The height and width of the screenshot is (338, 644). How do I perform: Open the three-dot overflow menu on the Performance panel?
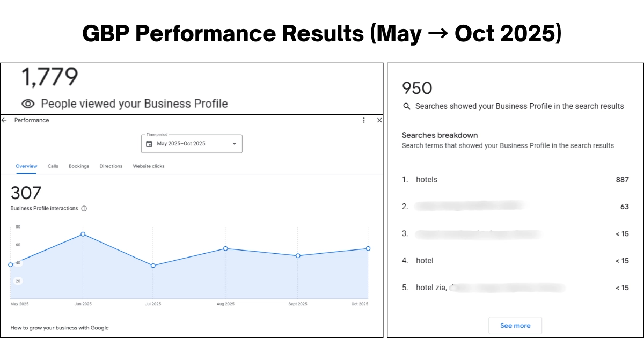point(364,120)
